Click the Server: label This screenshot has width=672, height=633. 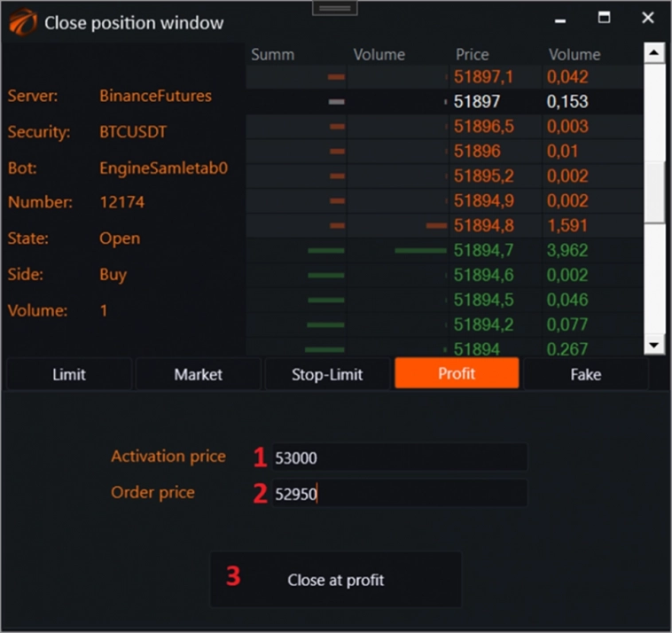point(33,96)
